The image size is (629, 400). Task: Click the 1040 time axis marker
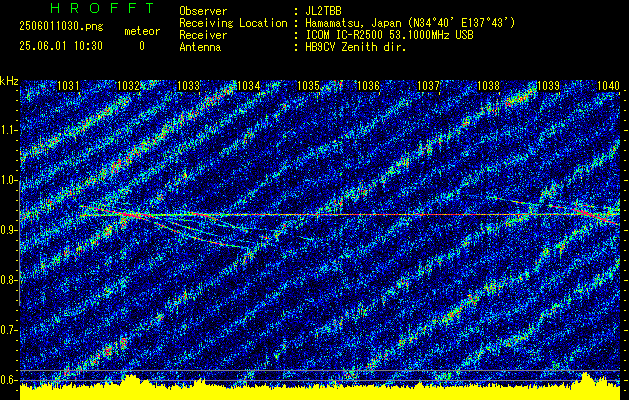point(608,86)
